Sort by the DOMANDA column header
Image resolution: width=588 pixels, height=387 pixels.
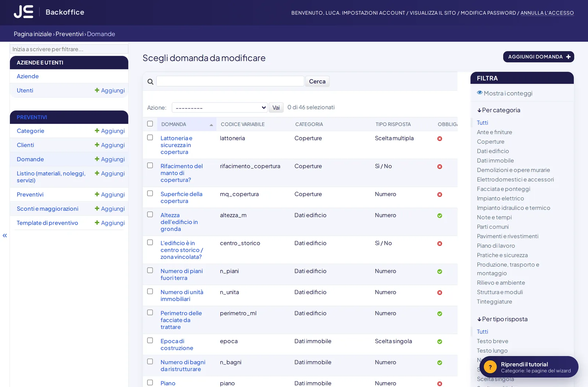tap(174, 124)
